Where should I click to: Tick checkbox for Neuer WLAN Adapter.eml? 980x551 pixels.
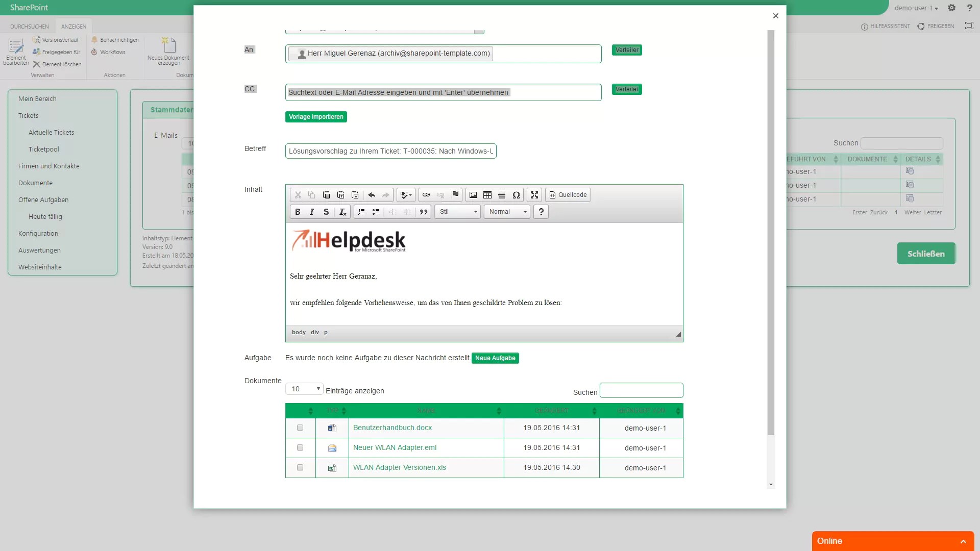click(300, 447)
